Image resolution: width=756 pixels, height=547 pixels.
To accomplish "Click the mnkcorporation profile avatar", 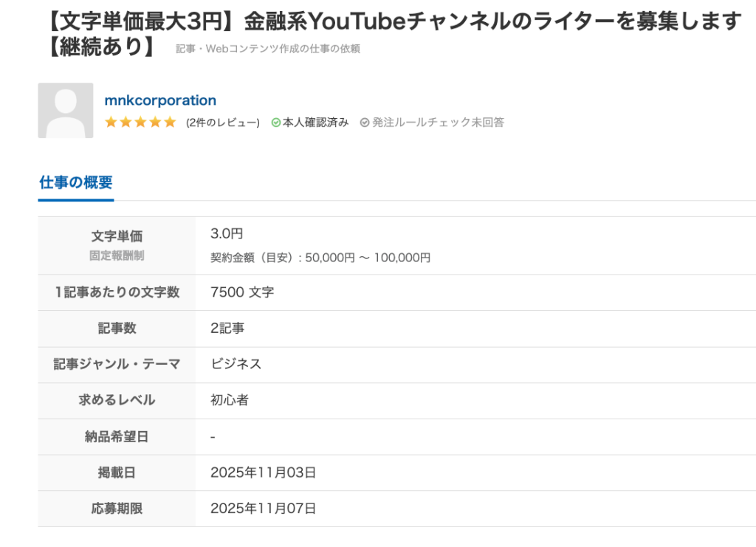I will (x=66, y=111).
